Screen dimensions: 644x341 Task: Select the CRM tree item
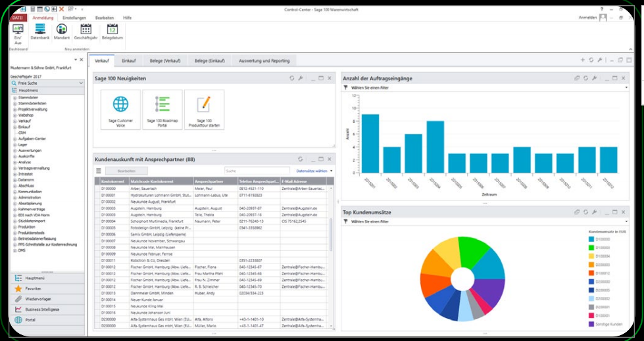coord(22,133)
